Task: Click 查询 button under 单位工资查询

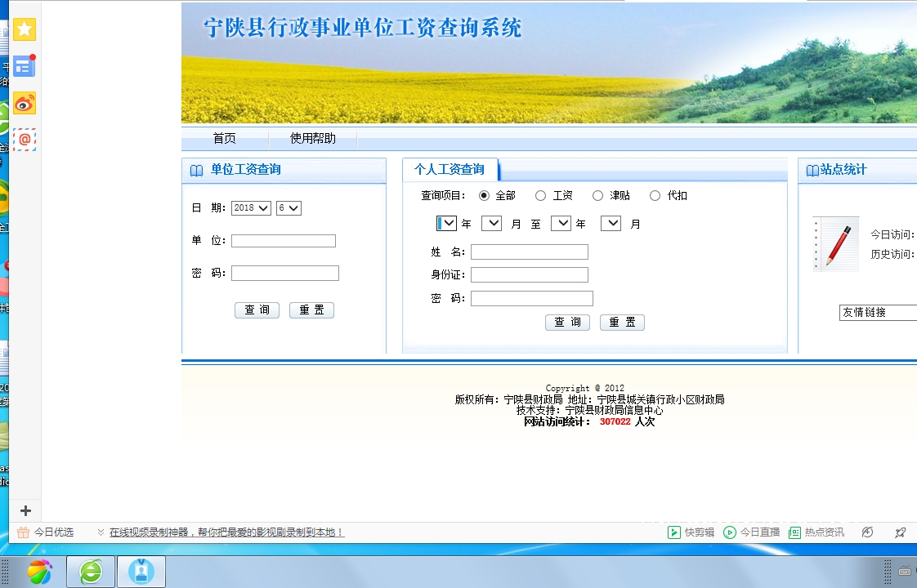Action: [x=257, y=310]
